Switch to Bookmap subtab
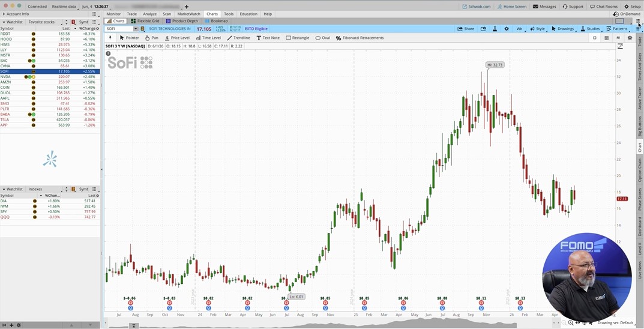This screenshot has width=644, height=329. pos(216,21)
